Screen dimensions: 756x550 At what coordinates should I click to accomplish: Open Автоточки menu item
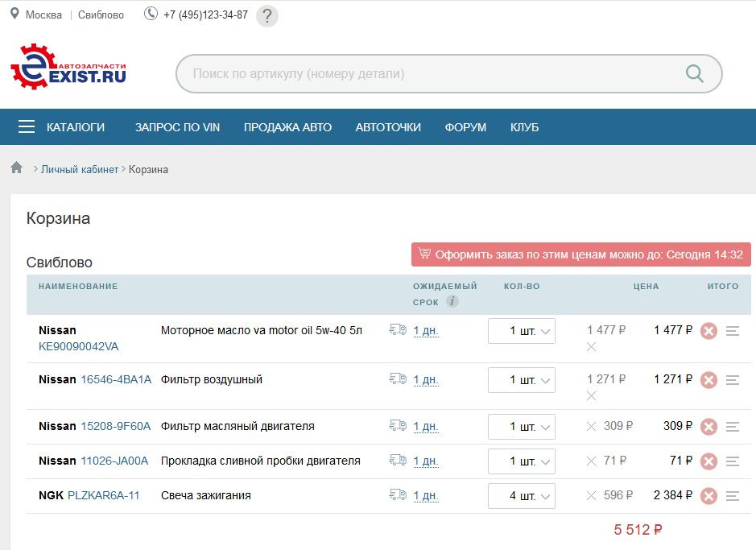pos(388,127)
